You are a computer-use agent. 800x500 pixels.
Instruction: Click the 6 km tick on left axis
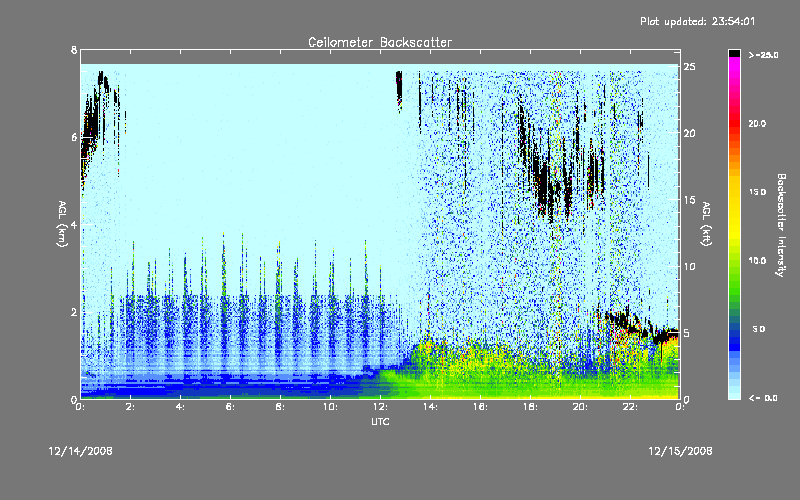click(x=74, y=137)
